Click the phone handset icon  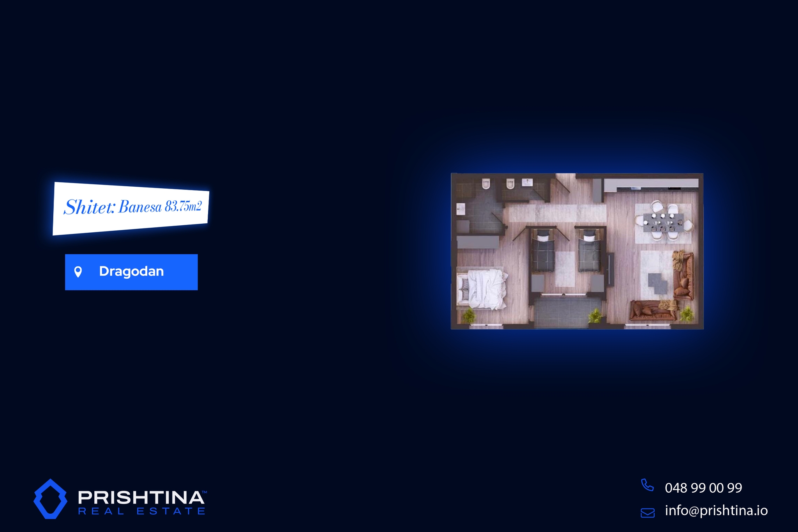(647, 485)
